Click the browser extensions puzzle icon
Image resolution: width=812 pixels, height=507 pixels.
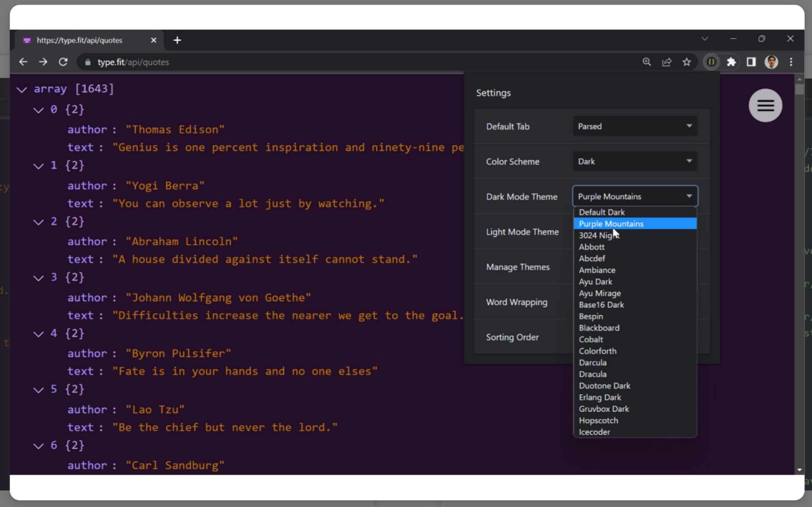(732, 62)
